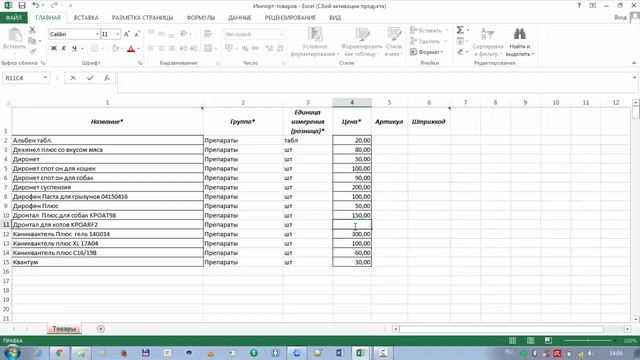The image size is (640, 360).
Task: Click the Fill down icon under AutoSum
Action: tap(460, 41)
